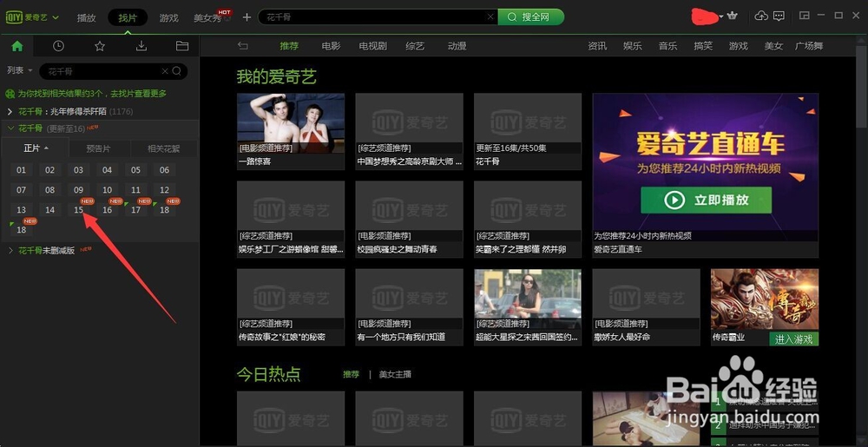868x447 pixels.
Task: Open the home view in the sidebar
Action: (17, 47)
